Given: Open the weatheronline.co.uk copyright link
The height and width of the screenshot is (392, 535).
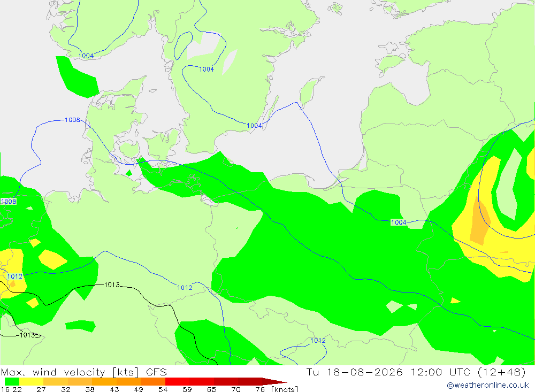Looking at the screenshot, I should 488,385.
